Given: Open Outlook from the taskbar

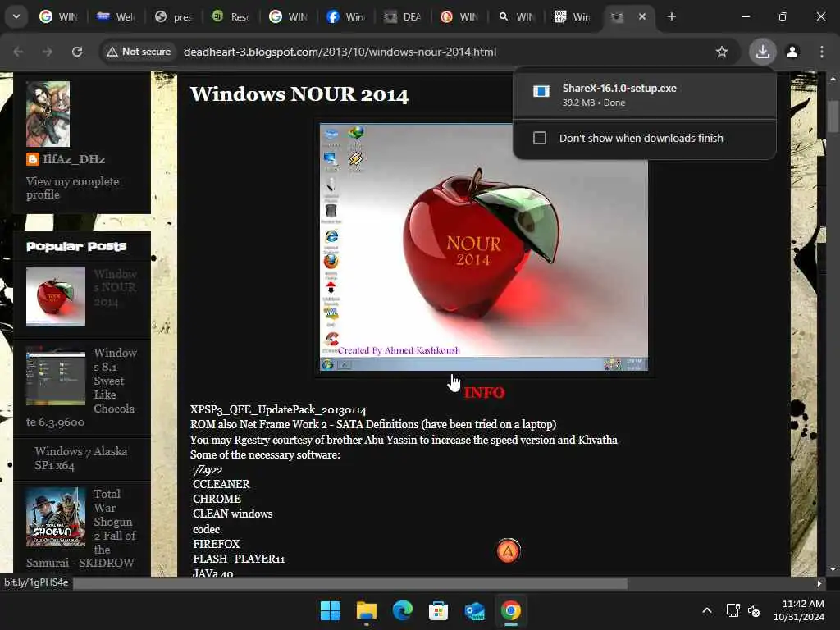Looking at the screenshot, I should coord(475,610).
